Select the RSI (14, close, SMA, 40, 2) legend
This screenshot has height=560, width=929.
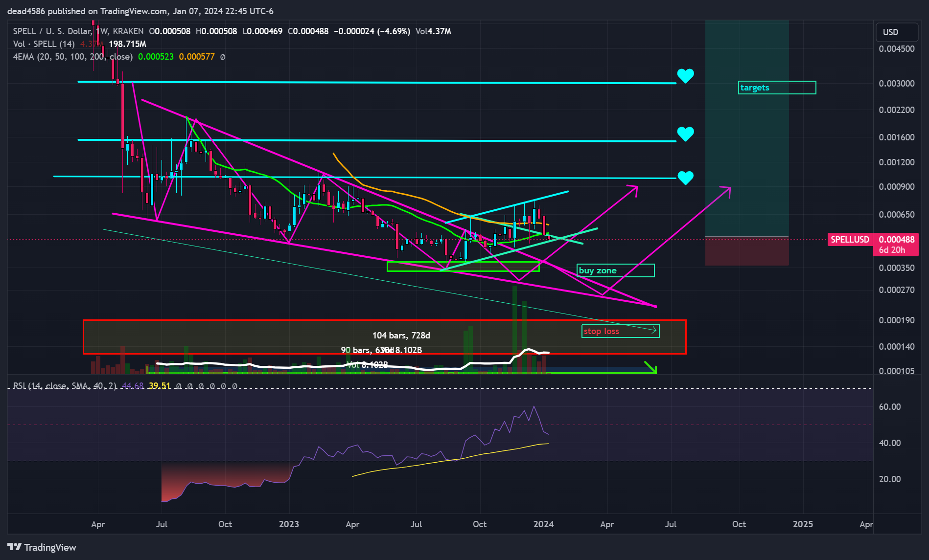65,386
